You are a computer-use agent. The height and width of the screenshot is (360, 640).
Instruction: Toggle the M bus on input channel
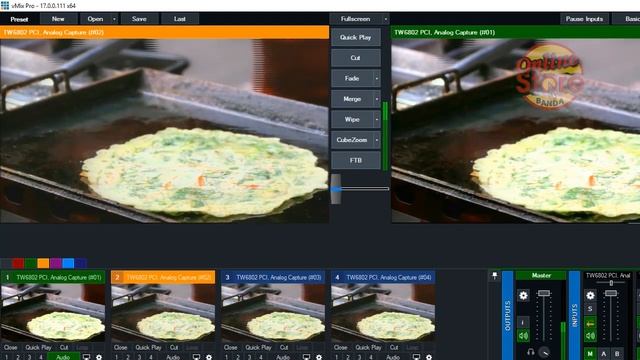point(590,353)
